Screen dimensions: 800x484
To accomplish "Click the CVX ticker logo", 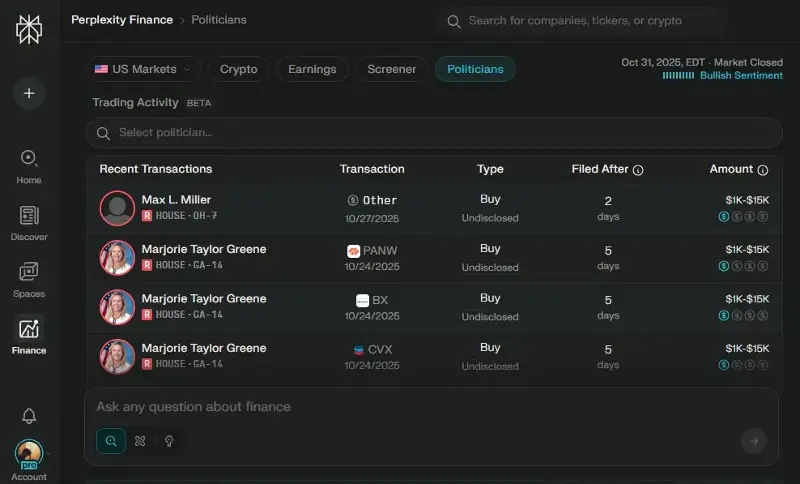I will coord(359,350).
